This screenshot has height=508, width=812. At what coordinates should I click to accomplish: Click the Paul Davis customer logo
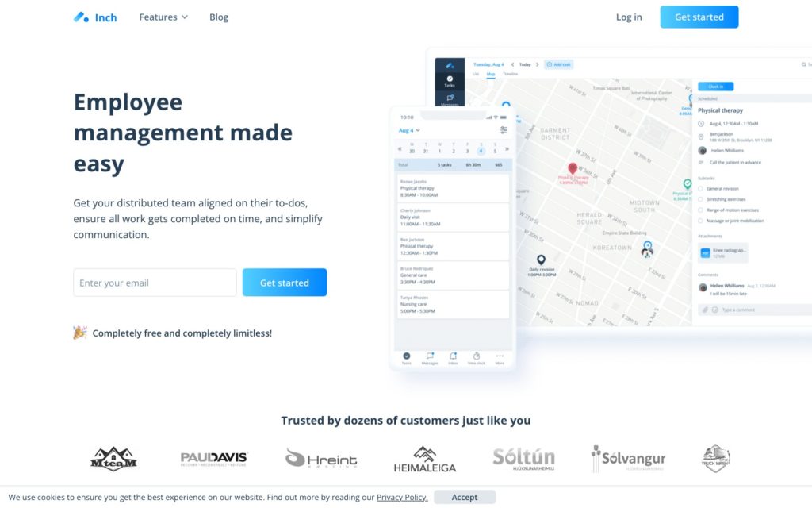click(214, 459)
